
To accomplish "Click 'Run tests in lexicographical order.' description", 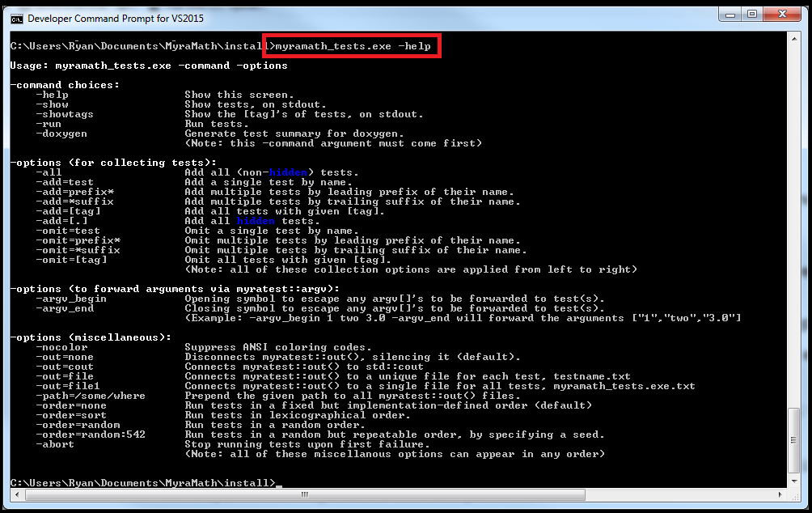I will click(298, 416).
